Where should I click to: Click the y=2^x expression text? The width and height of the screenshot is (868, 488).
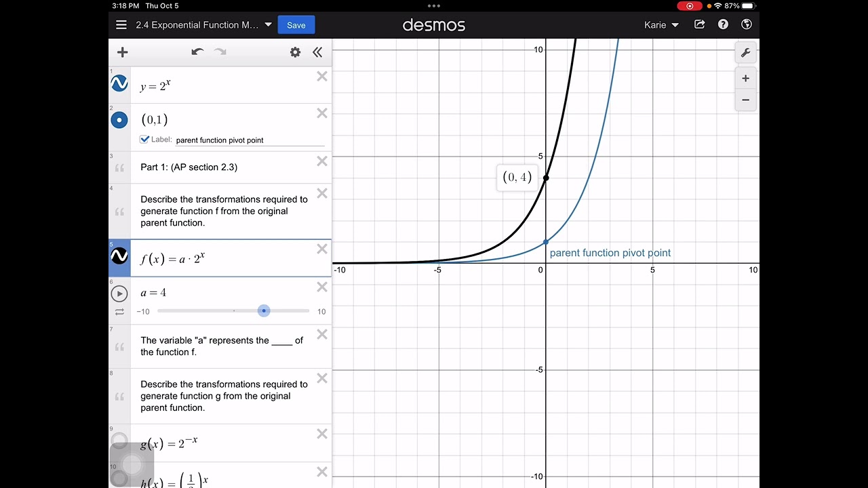[156, 85]
